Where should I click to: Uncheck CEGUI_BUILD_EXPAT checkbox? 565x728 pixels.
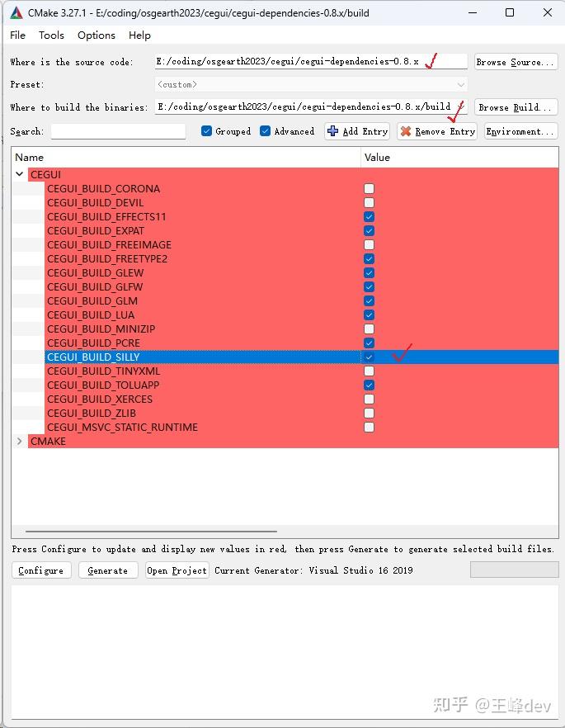pos(369,231)
